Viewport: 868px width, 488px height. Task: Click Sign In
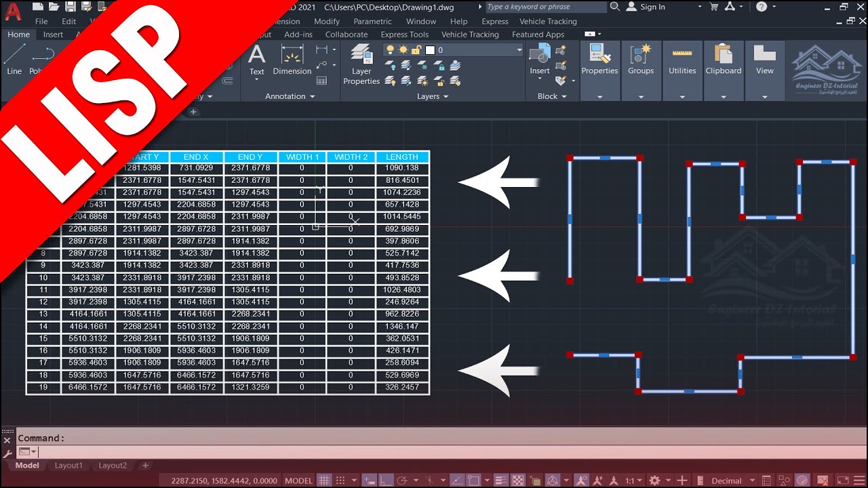[x=652, y=7]
